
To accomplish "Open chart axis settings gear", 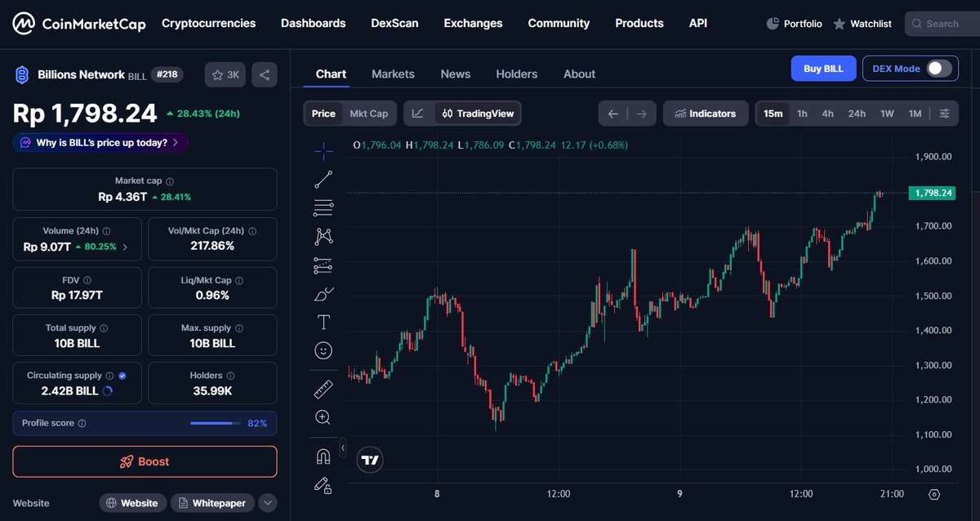I will coord(934,494).
